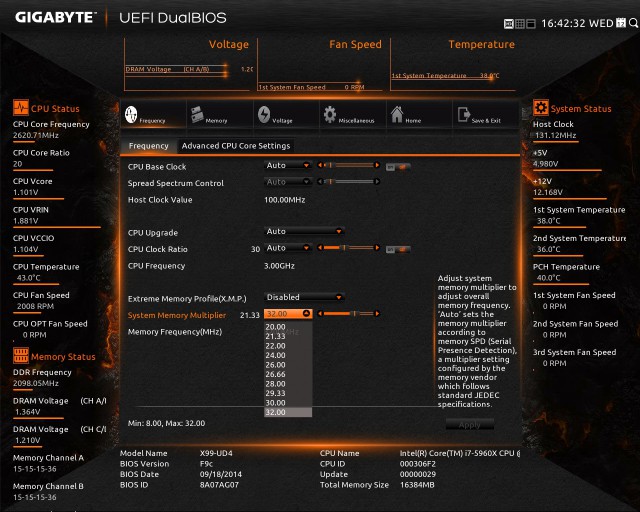Select 21.33 in the multiplier list
Screen dimensions: 640x512
tap(288, 336)
